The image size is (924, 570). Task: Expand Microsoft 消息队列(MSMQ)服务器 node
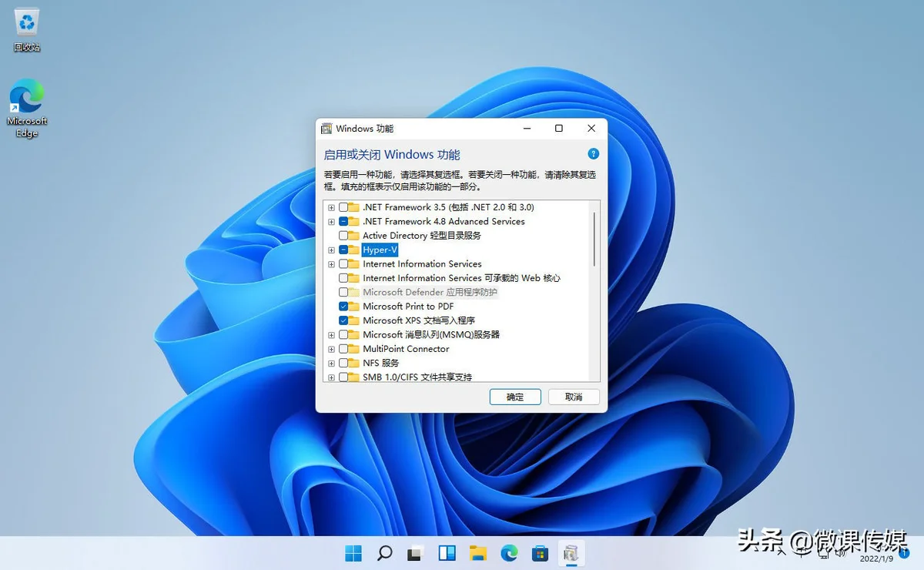pyautogui.click(x=332, y=335)
